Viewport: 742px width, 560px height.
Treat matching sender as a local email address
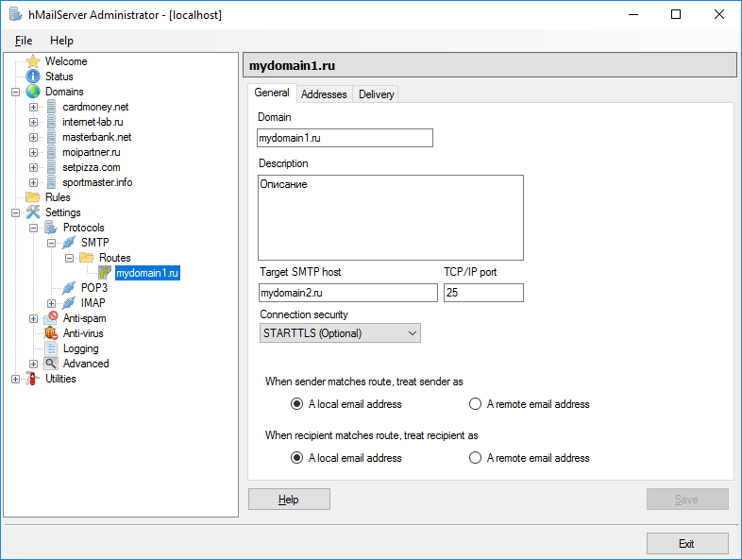click(x=296, y=404)
